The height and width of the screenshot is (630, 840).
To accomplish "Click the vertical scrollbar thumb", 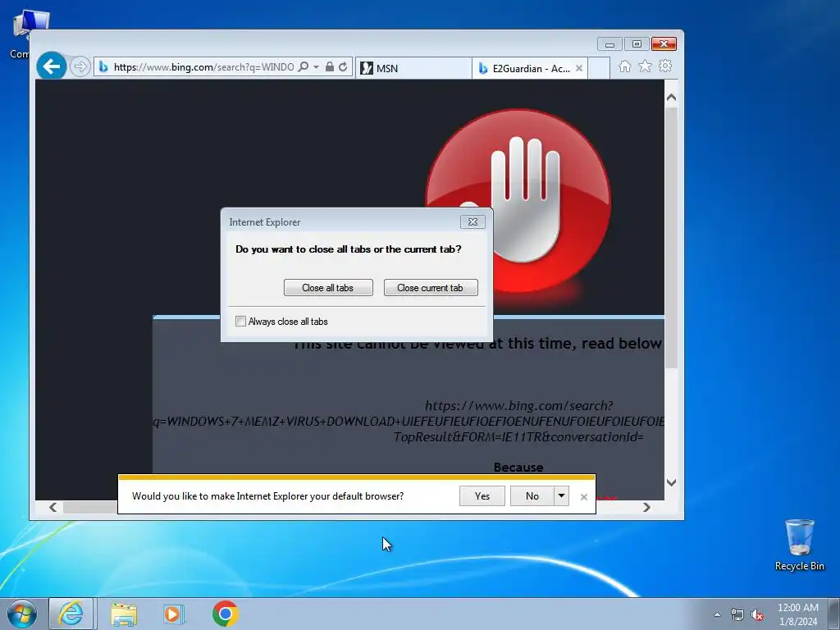I will [x=671, y=237].
